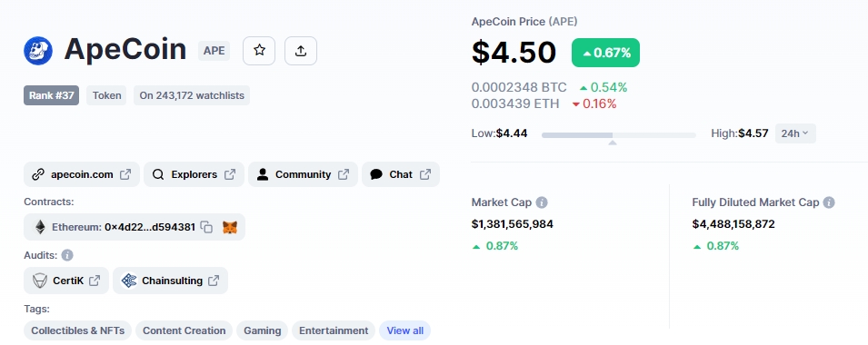
Task: Copy the Ethereum contract address
Action: [206, 227]
